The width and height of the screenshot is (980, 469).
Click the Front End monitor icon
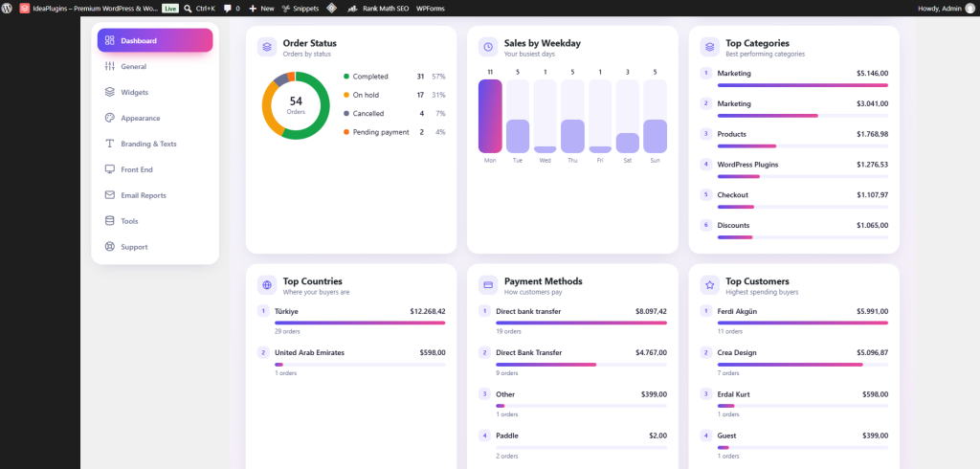point(110,169)
